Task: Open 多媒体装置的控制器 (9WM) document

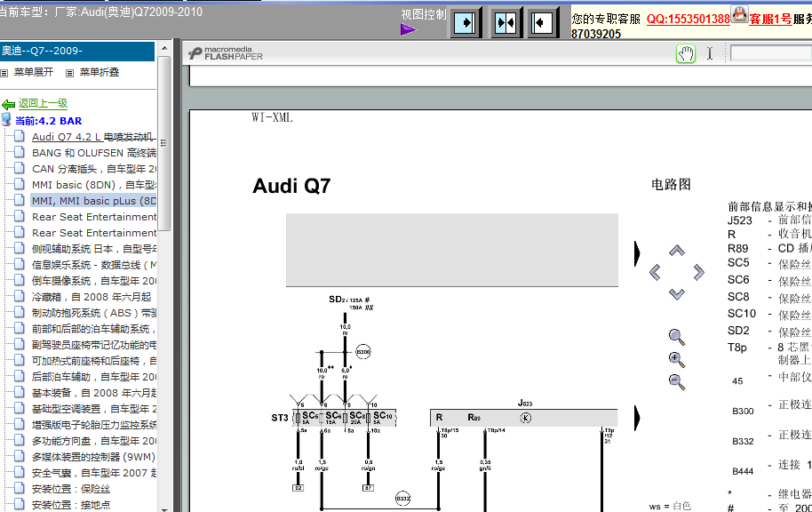Action: pyautogui.click(x=93, y=457)
